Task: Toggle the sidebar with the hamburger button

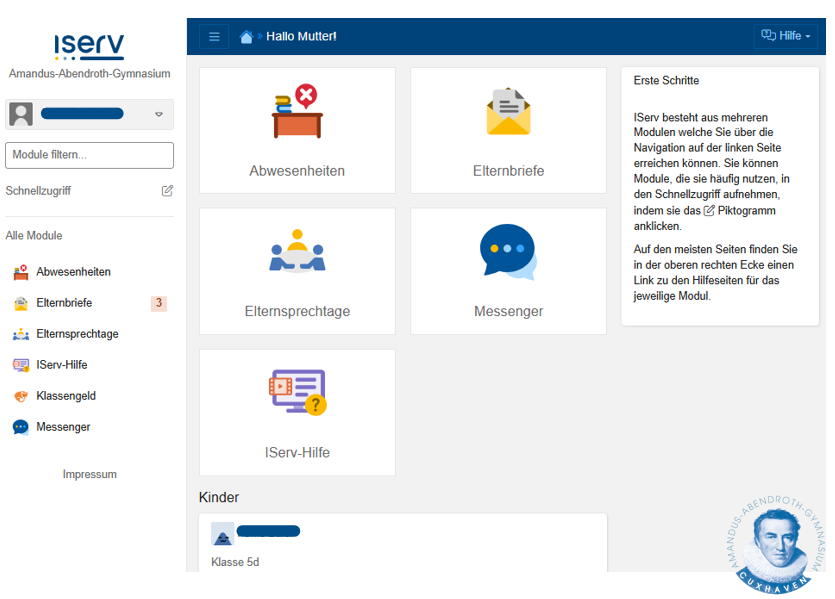Action: pyautogui.click(x=214, y=37)
